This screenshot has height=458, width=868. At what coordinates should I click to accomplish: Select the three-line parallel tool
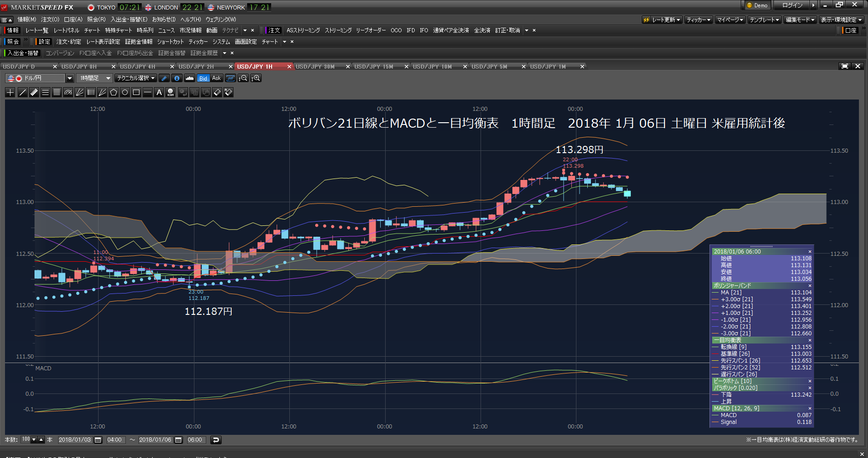tap(45, 93)
